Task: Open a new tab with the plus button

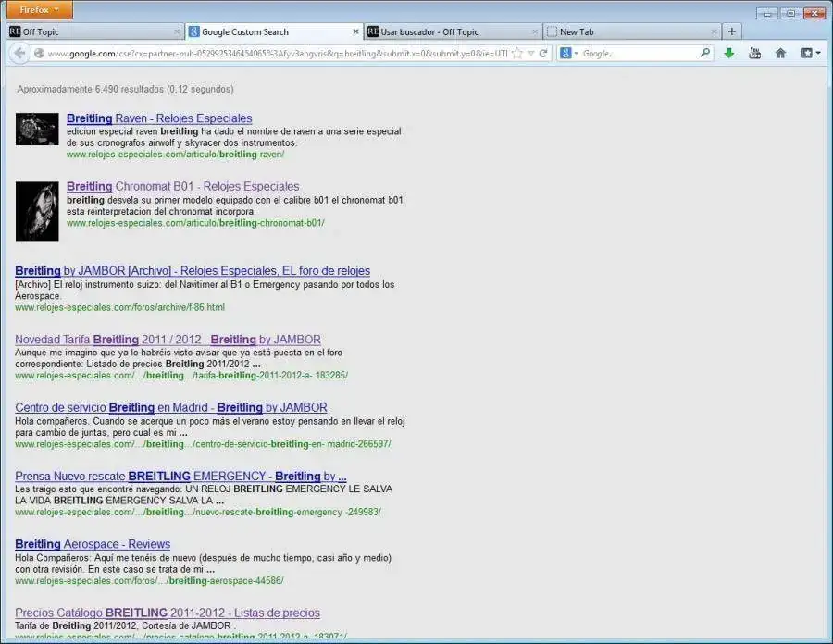Action: pos(731,31)
